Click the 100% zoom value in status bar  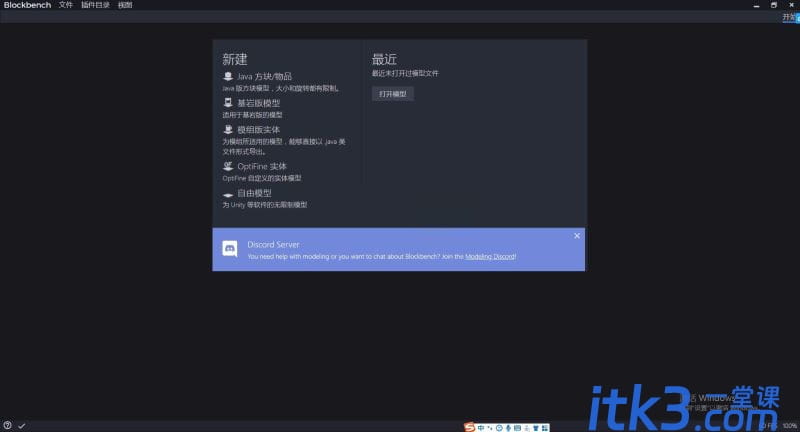point(790,426)
